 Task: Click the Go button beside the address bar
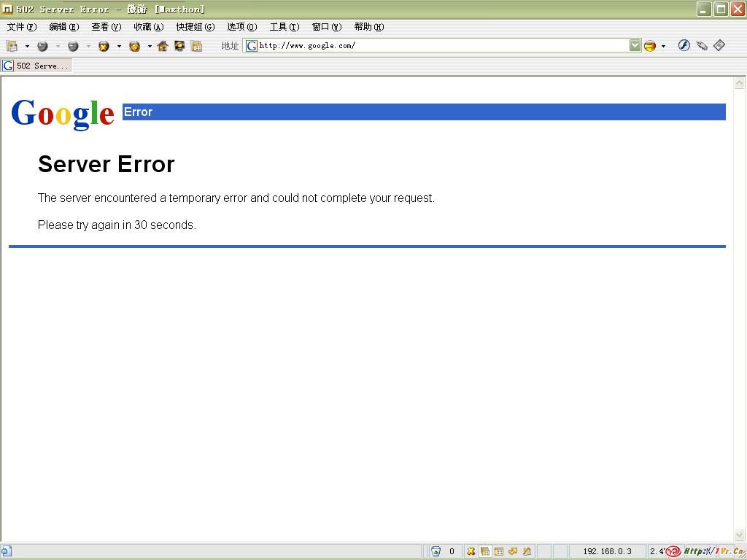pyautogui.click(x=649, y=46)
